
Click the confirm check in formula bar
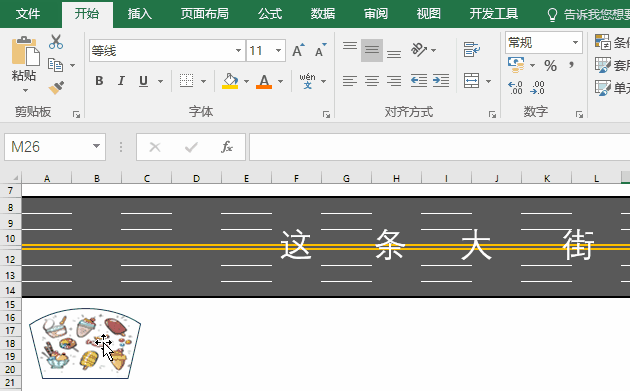pos(191,147)
